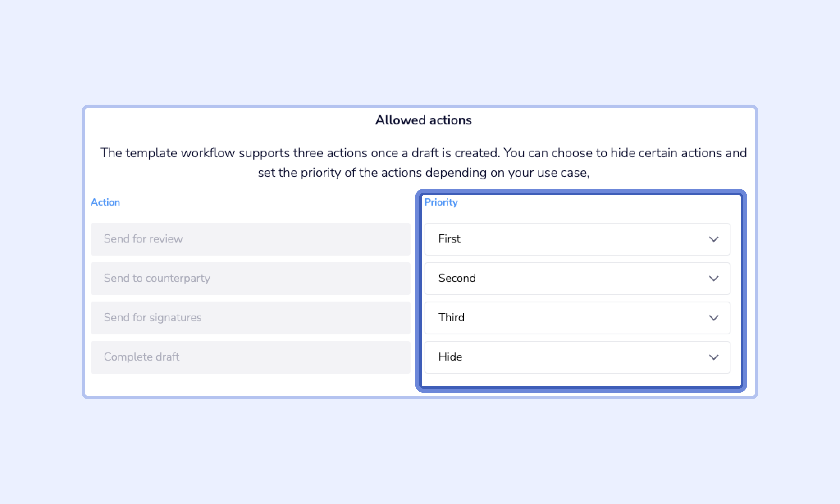This screenshot has width=840, height=504.
Task: Click the chevron arrow in the Hide dropdown
Action: (x=714, y=357)
